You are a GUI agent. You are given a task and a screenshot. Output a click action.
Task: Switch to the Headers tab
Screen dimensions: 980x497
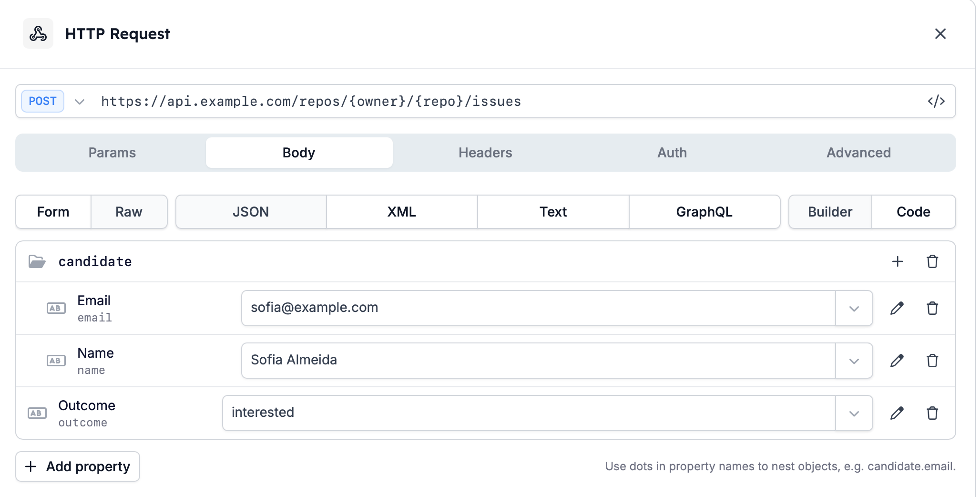point(485,153)
